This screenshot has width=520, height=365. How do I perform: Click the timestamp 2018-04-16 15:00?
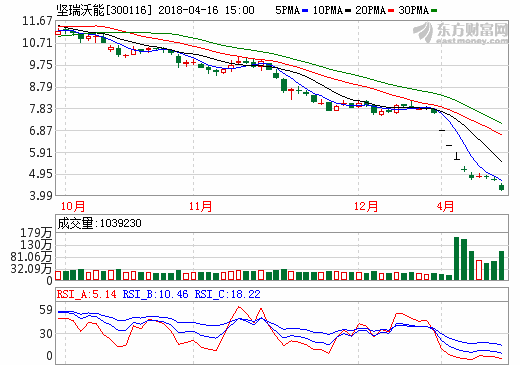click(x=206, y=10)
